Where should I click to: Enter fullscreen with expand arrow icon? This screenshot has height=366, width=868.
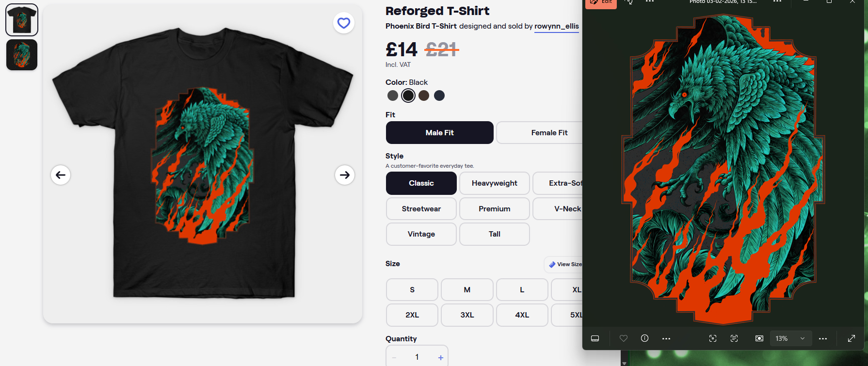point(851,338)
